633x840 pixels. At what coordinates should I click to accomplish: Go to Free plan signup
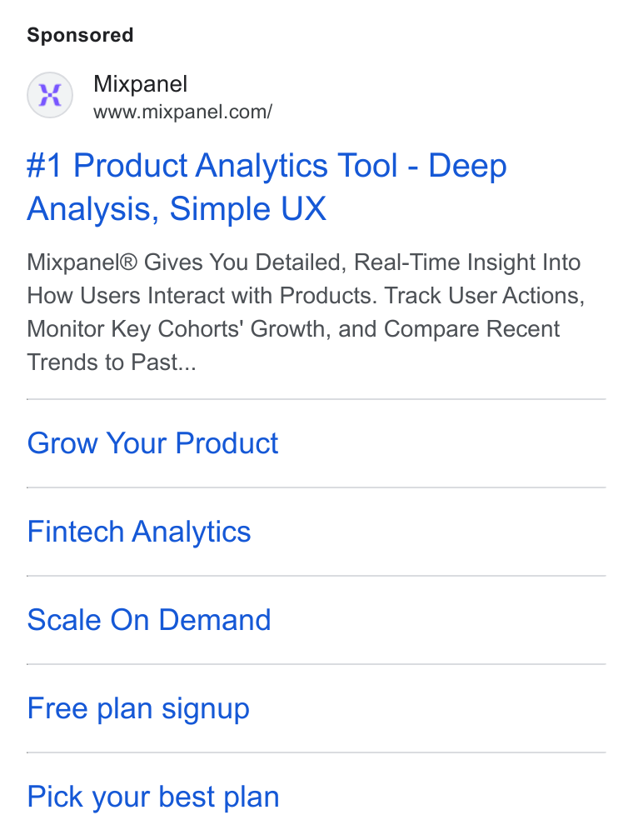138,708
